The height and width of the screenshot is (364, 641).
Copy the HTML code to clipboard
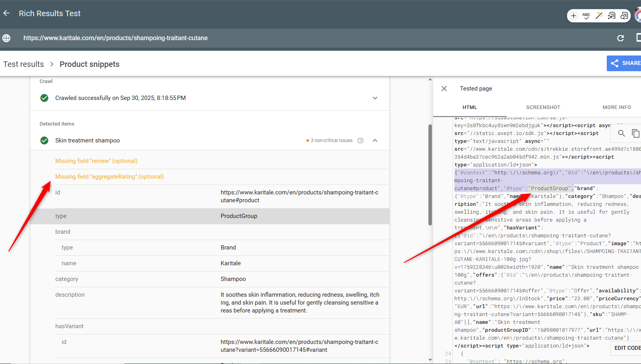[x=635, y=133]
